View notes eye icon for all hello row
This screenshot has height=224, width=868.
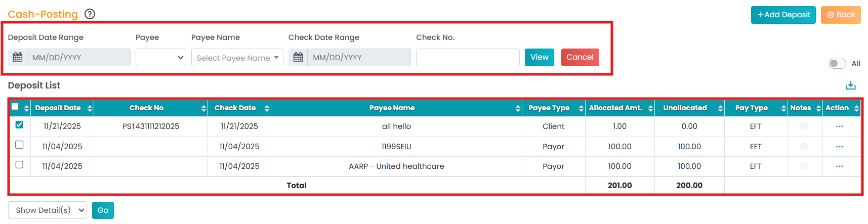pyautogui.click(x=804, y=126)
